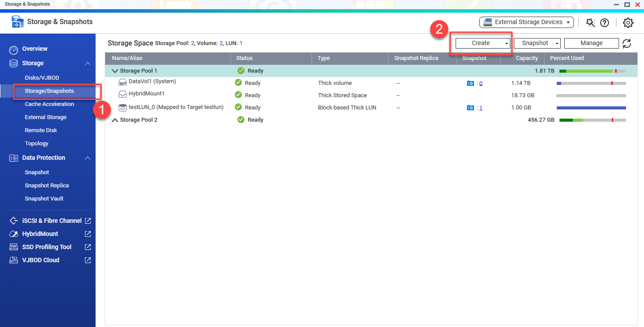Click the magic wand assistant icon
The image size is (644, 327).
(590, 22)
